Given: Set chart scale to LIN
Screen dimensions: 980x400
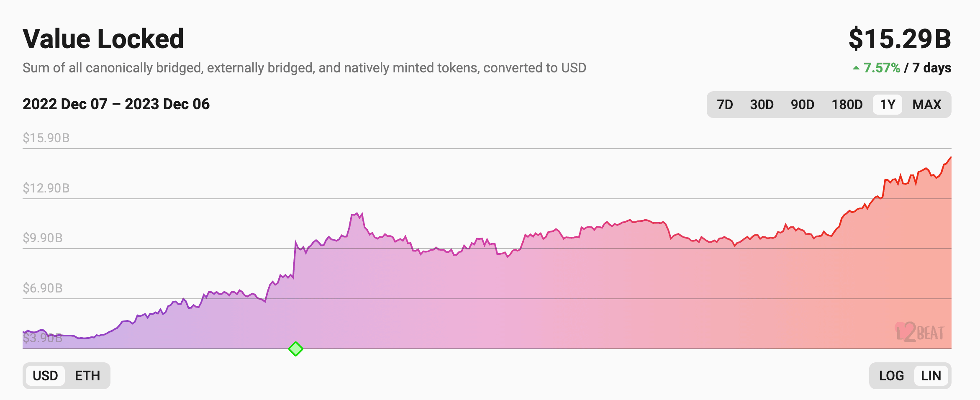Looking at the screenshot, I should [931, 376].
